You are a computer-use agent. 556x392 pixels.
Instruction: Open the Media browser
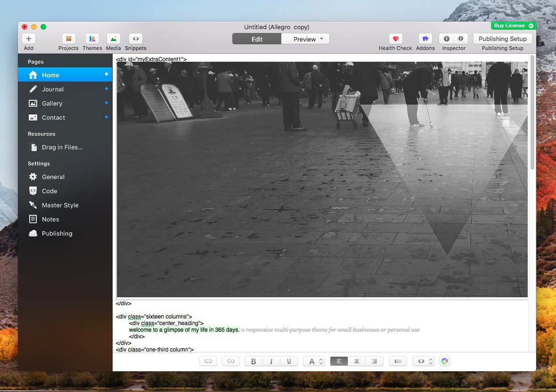113,39
